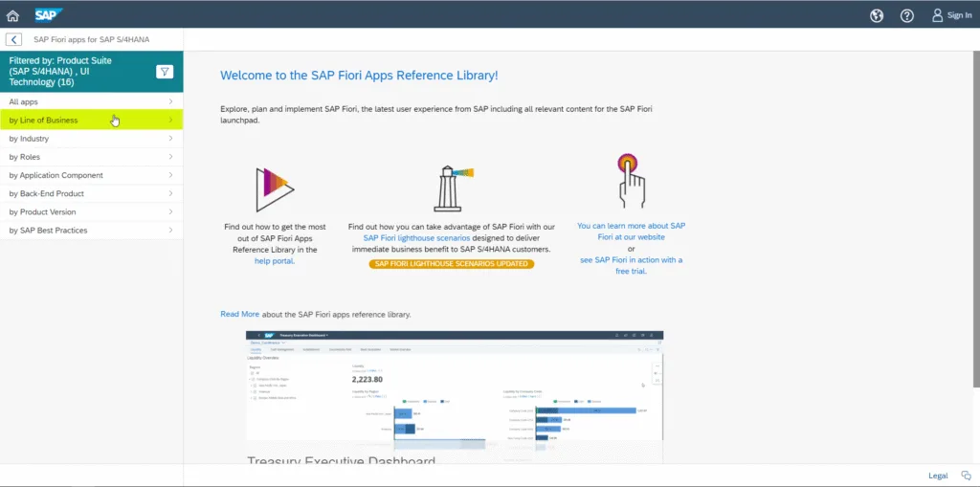Expand the by Application Component chevron

coord(170,175)
